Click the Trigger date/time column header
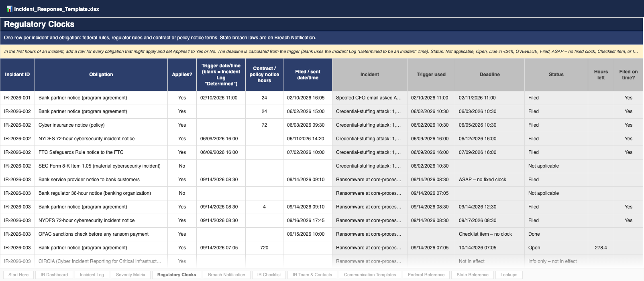Image resolution: width=644 pixels, height=281 pixels. tap(221, 75)
